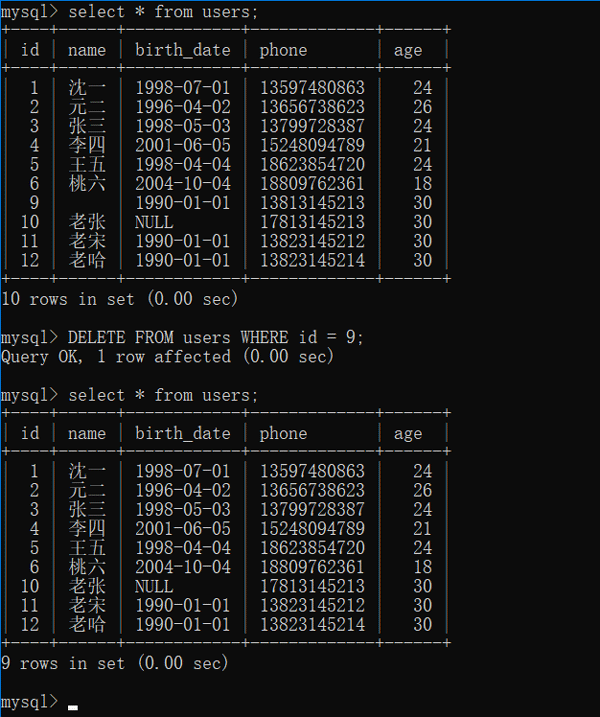Click the id value 9 in the 10-row table
This screenshot has width=600, height=717.
click(x=34, y=203)
